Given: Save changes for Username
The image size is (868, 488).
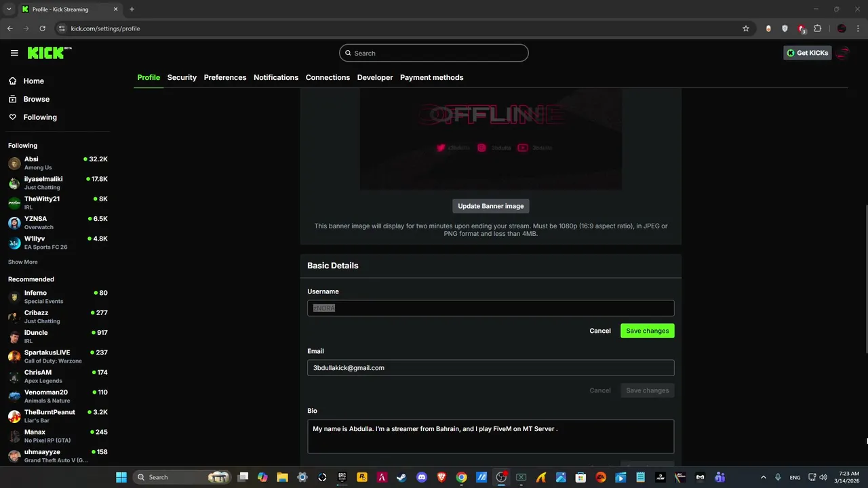Looking at the screenshot, I should (647, 331).
